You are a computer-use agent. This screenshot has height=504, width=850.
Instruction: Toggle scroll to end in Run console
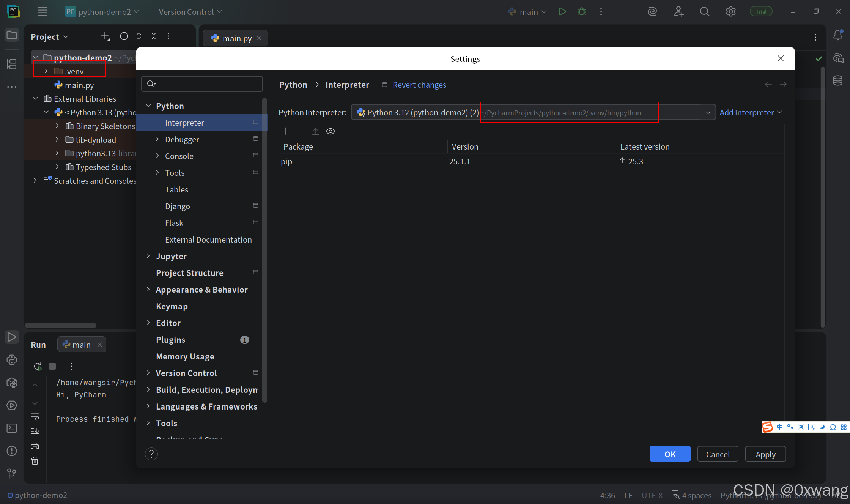point(35,431)
